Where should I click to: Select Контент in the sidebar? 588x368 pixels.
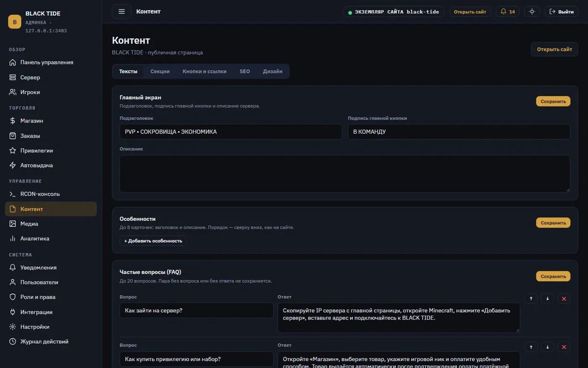(x=51, y=209)
